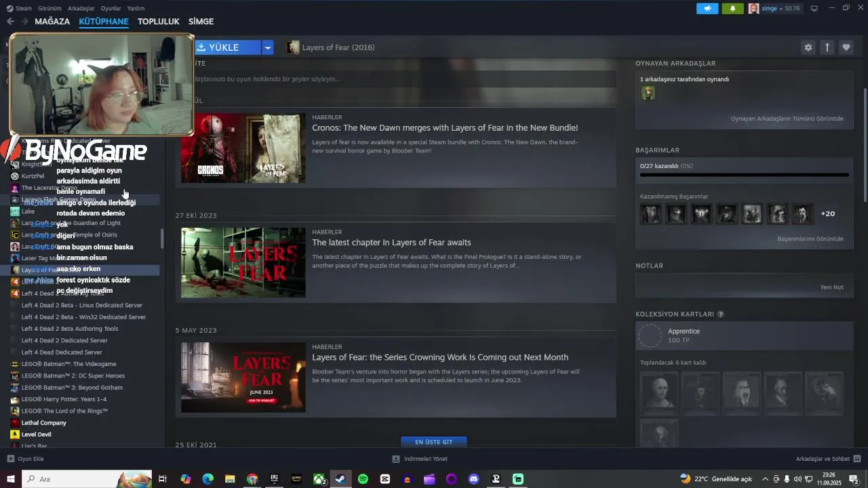The height and width of the screenshot is (488, 868).
Task: Open the SİMGE profile tab
Action: (x=201, y=22)
